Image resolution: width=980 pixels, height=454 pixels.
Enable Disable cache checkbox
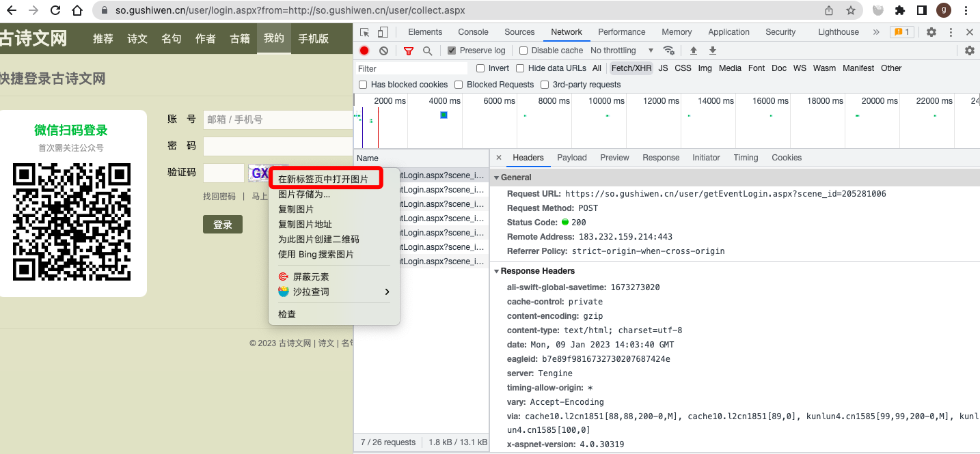pos(523,51)
